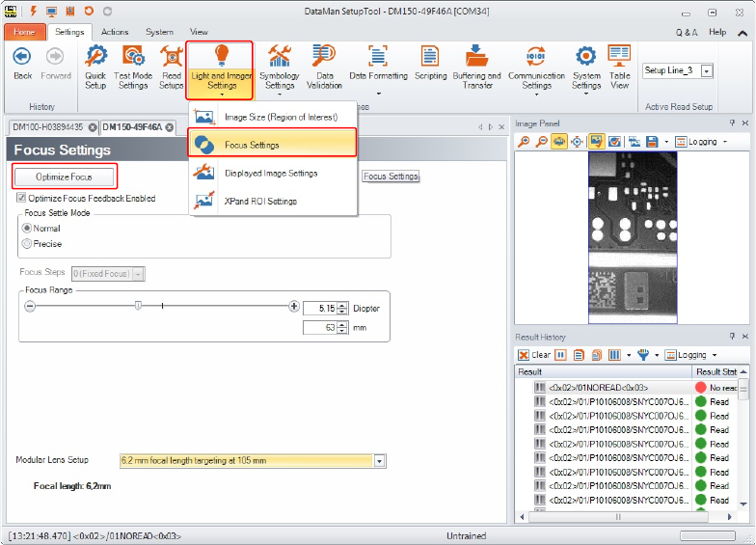Expand the Symbology Settings dropdown

click(x=280, y=95)
